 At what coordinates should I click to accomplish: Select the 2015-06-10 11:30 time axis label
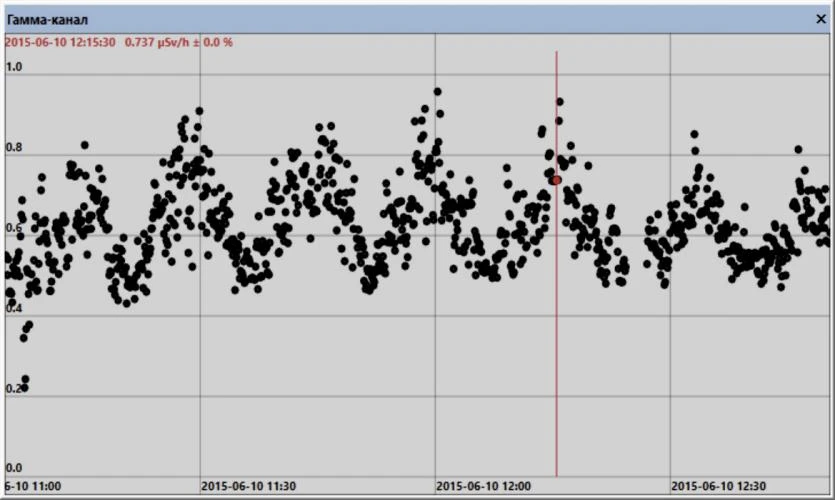[x=248, y=486]
